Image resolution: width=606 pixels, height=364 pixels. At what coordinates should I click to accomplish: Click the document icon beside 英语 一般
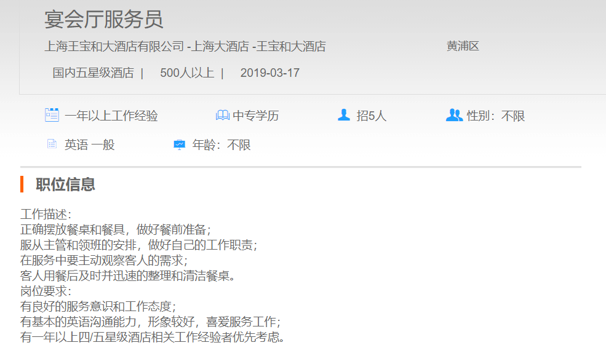pos(52,144)
